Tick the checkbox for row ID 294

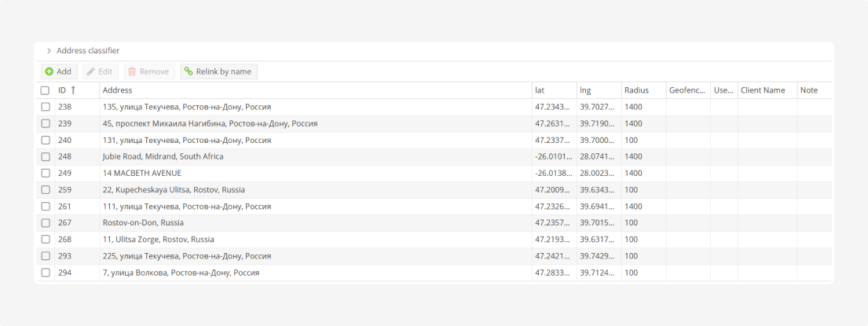[x=46, y=273]
